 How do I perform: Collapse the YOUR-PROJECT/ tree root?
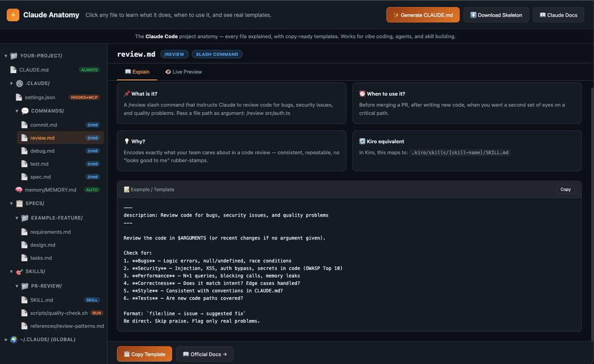(5, 56)
